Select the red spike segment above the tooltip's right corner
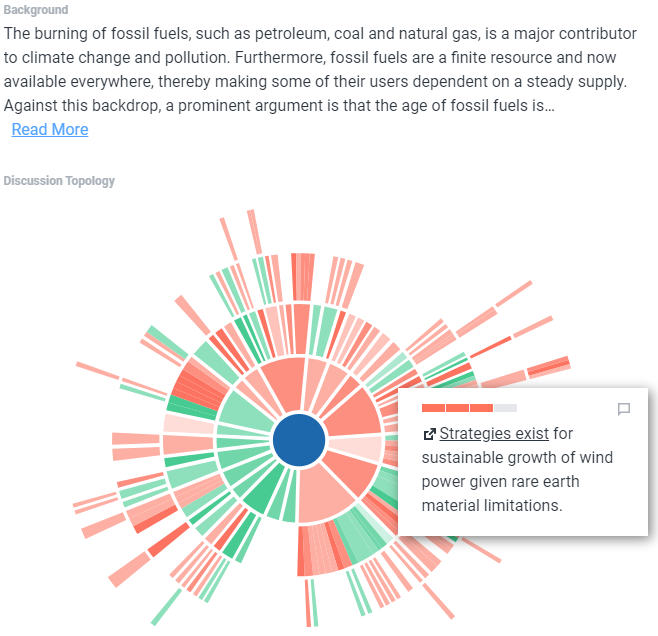The width and height of the screenshot is (658, 636). pyautogui.click(x=548, y=366)
